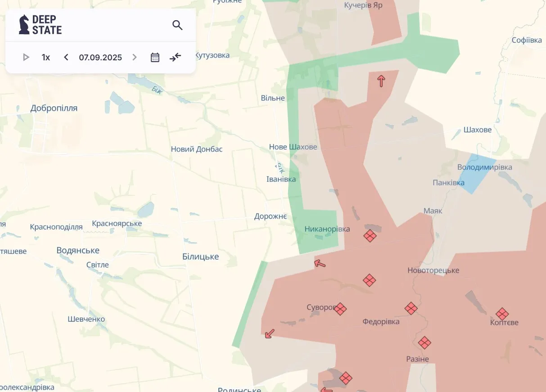Click the unit marker above Разіне

(x=424, y=342)
